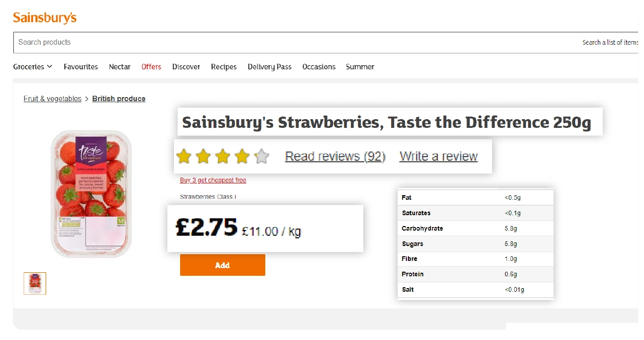Click Buy 3 get cheapest free offer
The width and height of the screenshot is (644, 340).
213,180
